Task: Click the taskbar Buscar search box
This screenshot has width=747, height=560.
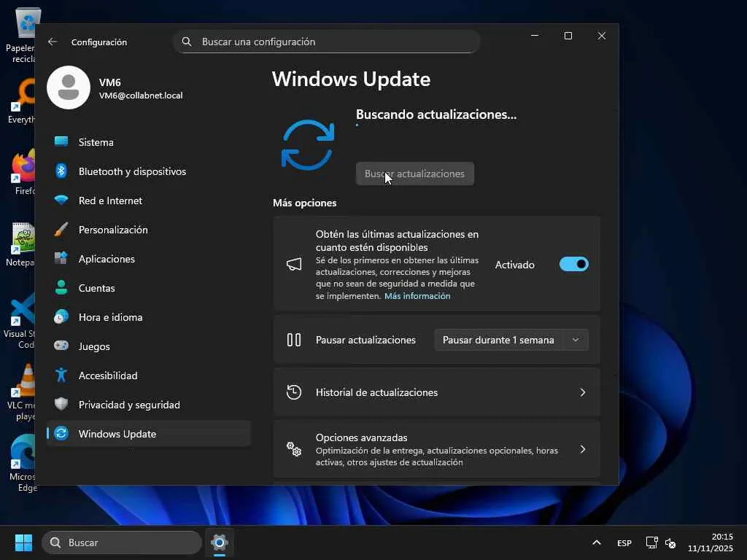Action: pos(122,542)
